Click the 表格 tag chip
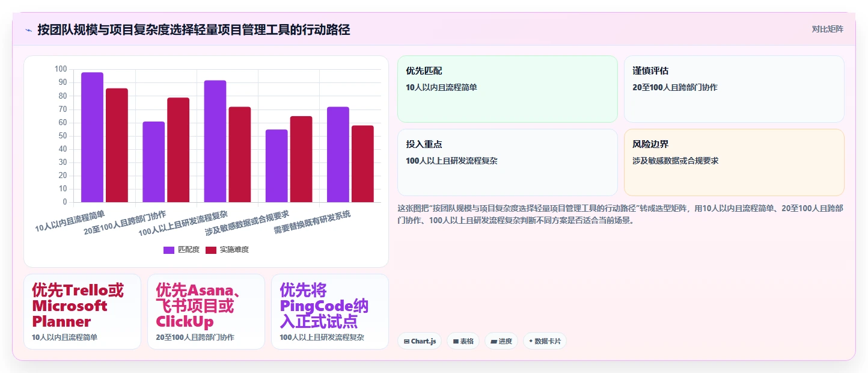 tap(463, 341)
